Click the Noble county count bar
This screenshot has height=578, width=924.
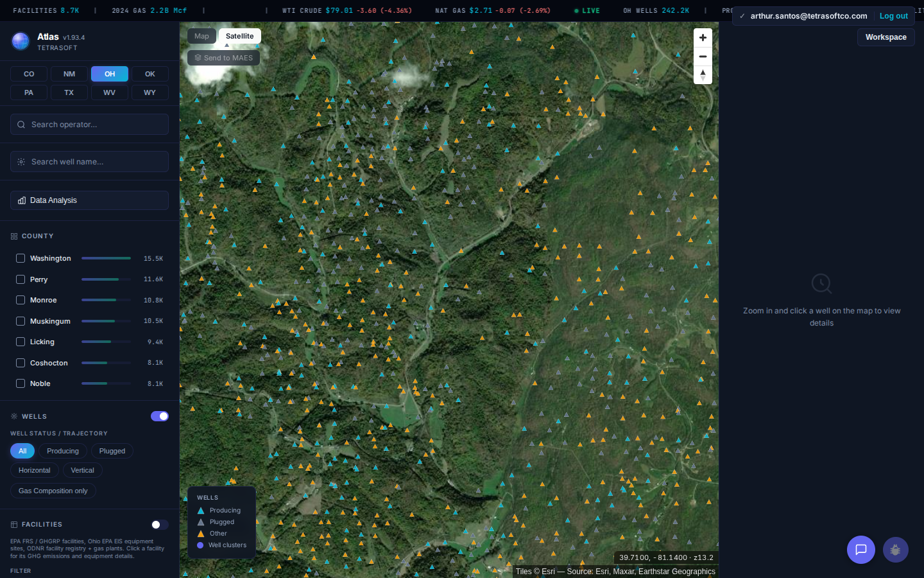pos(106,383)
